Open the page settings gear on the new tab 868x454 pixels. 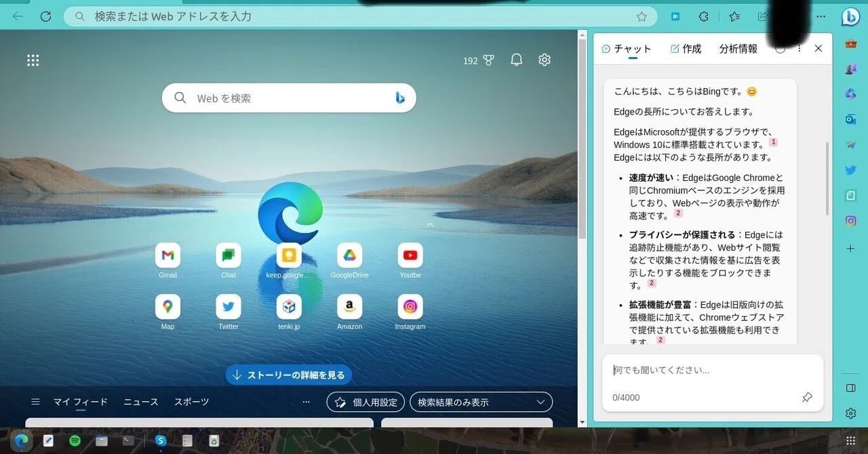(x=545, y=60)
